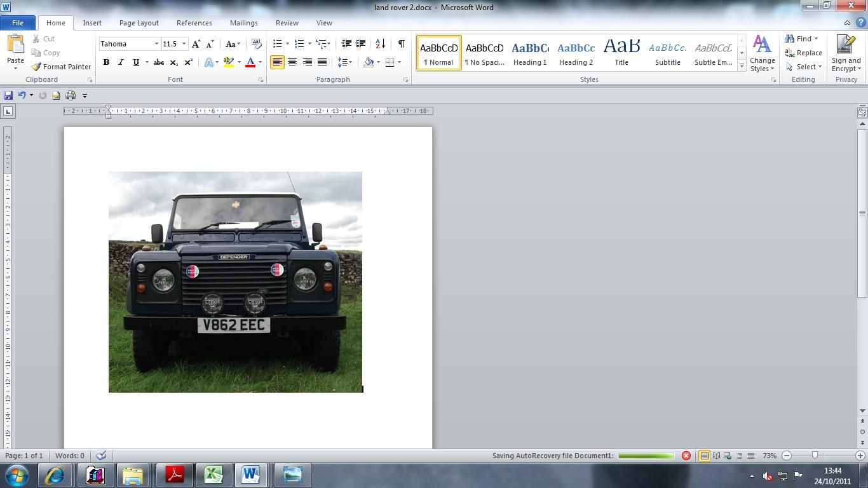Screen dimensions: 868x488
Task: Toggle show paragraph marks
Action: pos(401,44)
